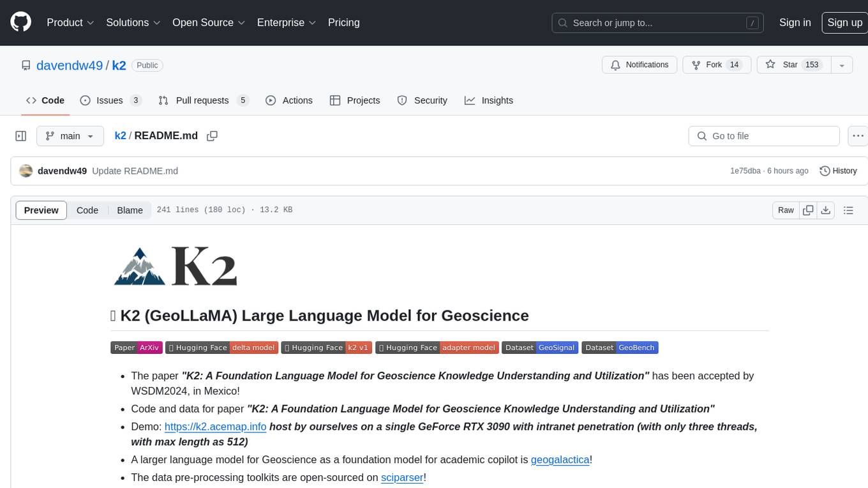The width and height of the screenshot is (868, 488).
Task: Star the k2 repository
Action: pos(793,65)
